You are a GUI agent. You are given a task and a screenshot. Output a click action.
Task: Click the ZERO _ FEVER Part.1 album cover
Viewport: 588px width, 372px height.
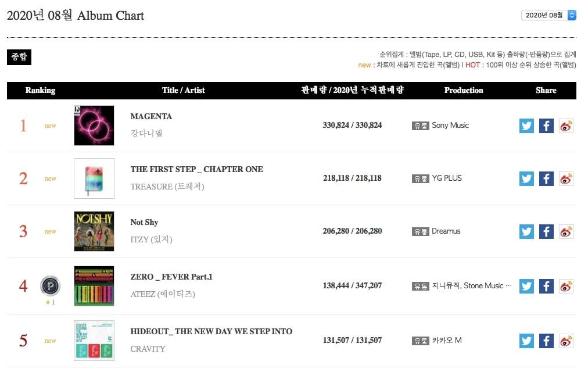pos(94,286)
